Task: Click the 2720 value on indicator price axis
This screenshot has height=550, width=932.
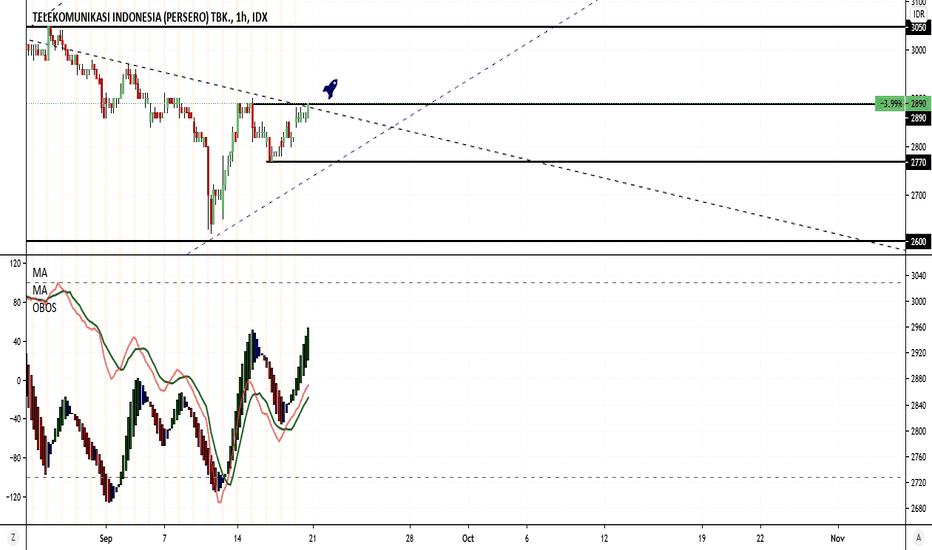Action: coord(918,483)
